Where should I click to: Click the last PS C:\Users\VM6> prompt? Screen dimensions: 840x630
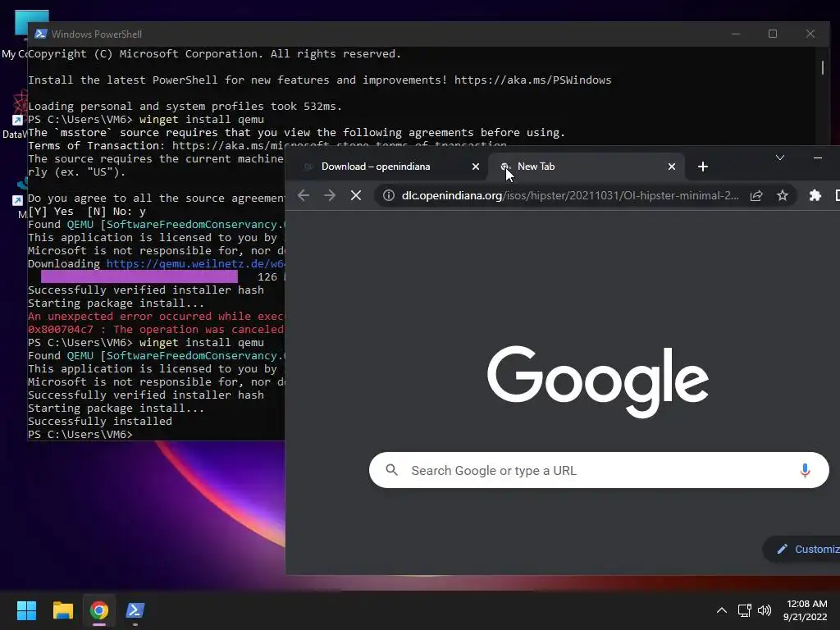coord(80,435)
